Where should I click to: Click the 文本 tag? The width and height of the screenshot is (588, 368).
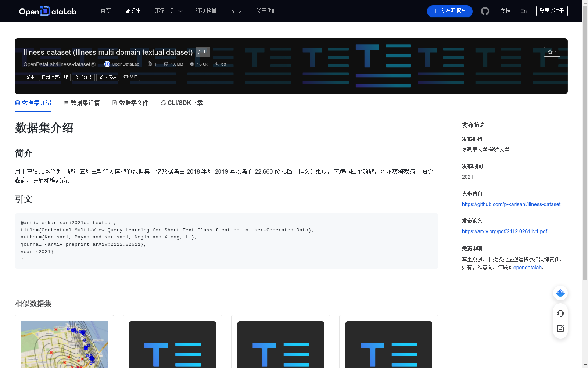(31, 77)
